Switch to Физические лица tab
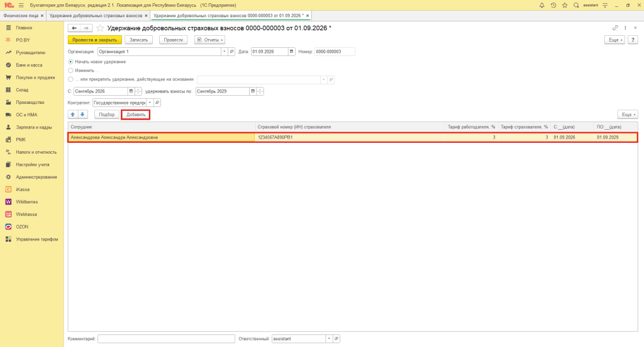The width and height of the screenshot is (644, 347). (x=21, y=16)
